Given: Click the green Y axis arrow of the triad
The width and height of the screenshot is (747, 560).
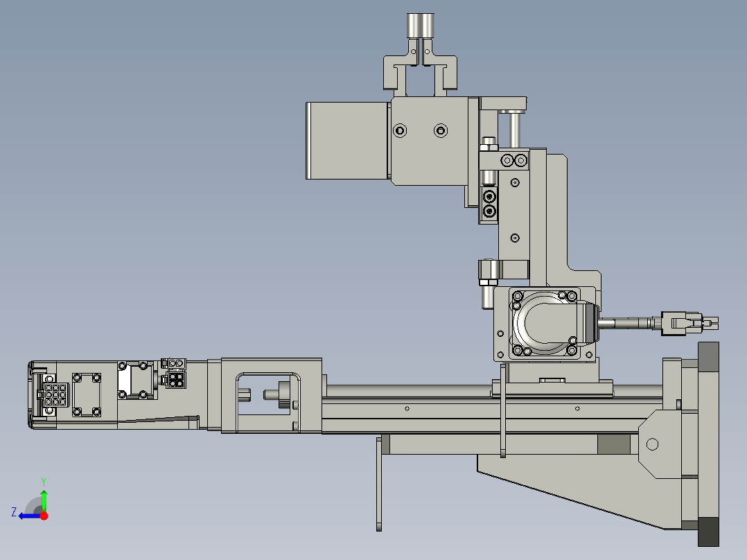Looking at the screenshot, I should (44, 500).
